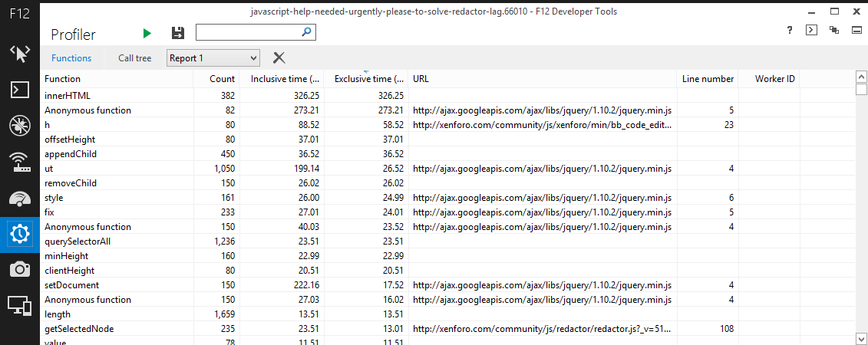Sort by the Count column header
This screenshot has width=868, height=345.
click(222, 79)
